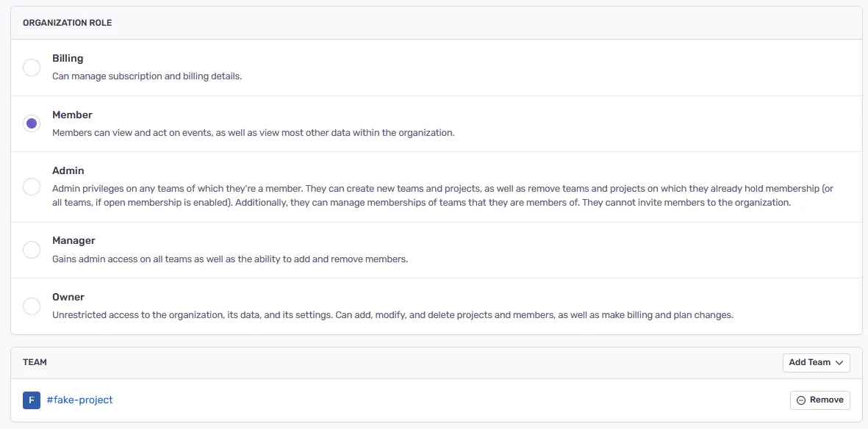Click the Billing subscription description text
Screen dimensions: 868x429
[147, 76]
